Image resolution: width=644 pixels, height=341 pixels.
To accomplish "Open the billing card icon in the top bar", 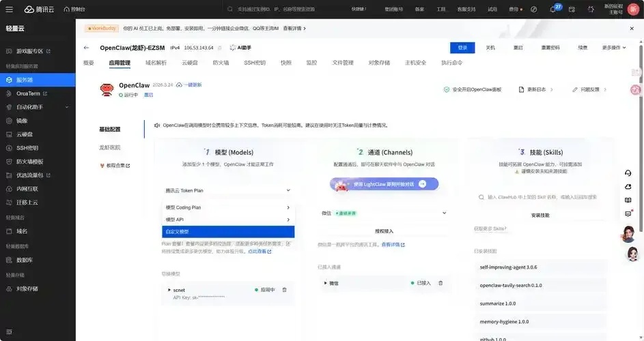I will point(572,9).
